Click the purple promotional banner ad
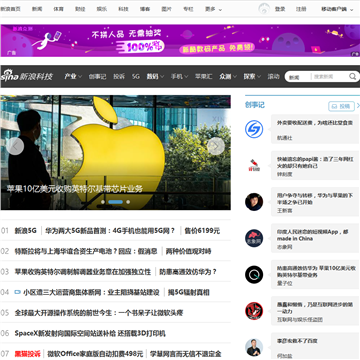Viewport: 360px width, 360px height. [180, 40]
